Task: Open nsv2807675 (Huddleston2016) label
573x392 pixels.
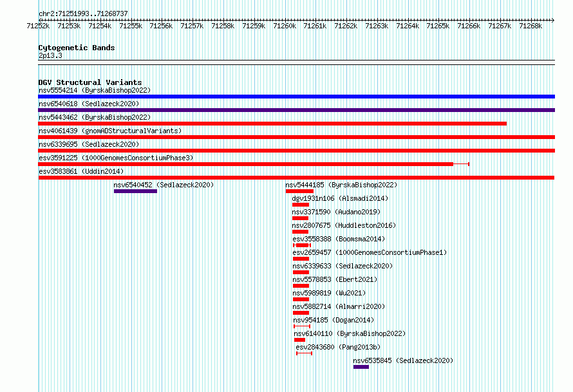Action: pyautogui.click(x=344, y=225)
